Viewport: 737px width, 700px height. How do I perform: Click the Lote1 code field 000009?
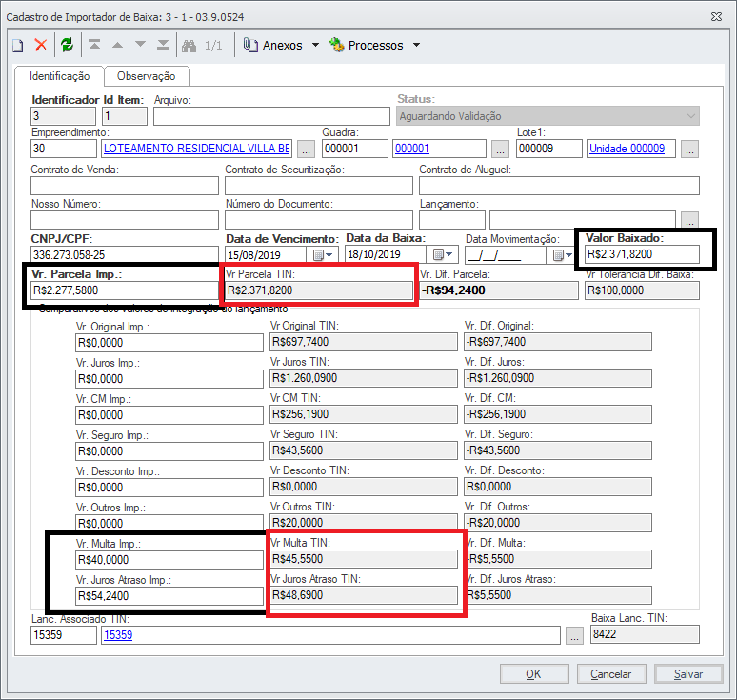pos(549,149)
